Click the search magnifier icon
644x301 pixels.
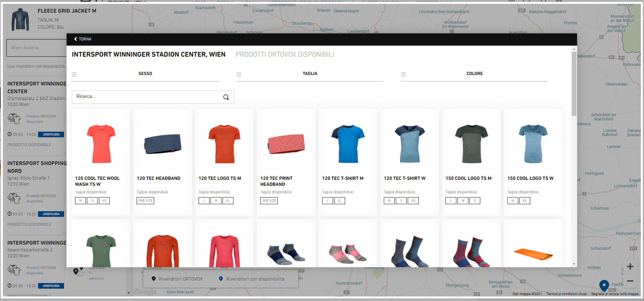pos(226,97)
